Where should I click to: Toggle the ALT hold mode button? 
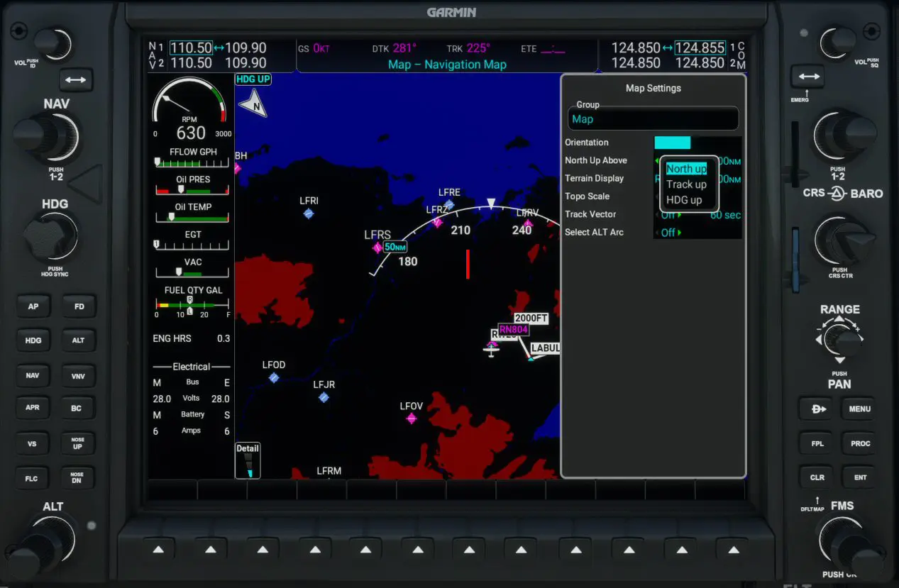79,340
